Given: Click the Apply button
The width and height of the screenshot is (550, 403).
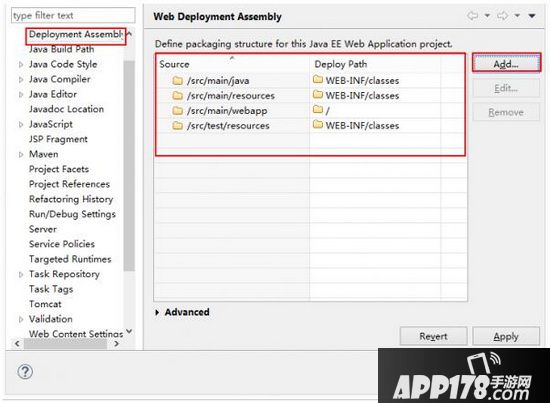Looking at the screenshot, I should [x=506, y=336].
